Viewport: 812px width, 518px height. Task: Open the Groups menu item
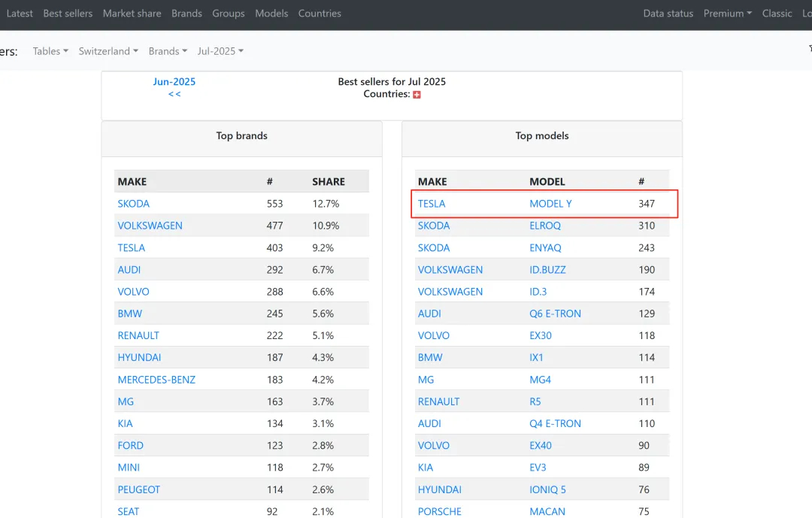(229, 14)
